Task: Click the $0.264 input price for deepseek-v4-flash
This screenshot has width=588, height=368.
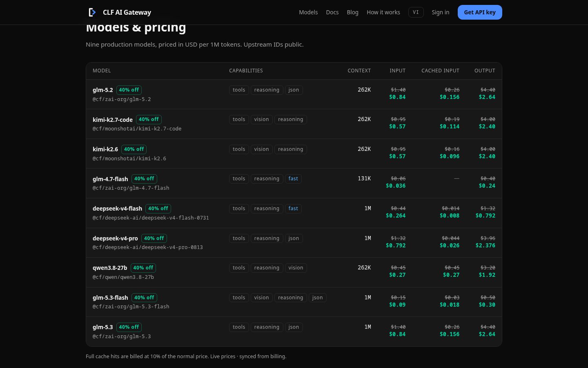Action: (396, 215)
